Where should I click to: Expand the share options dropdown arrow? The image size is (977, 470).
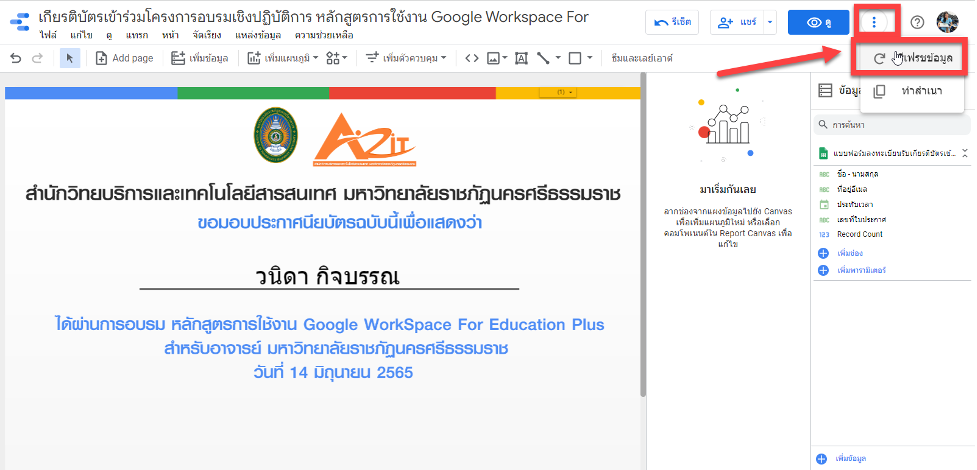tap(770, 22)
